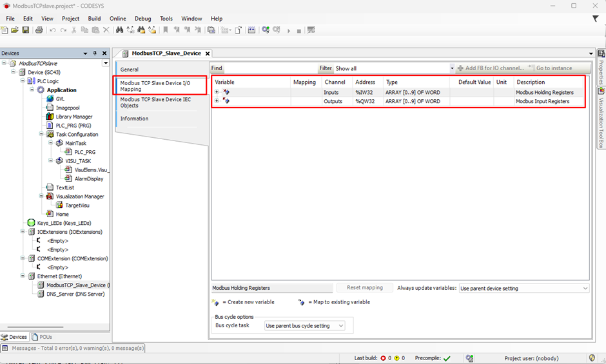Switch to the POUs tab

point(42,337)
